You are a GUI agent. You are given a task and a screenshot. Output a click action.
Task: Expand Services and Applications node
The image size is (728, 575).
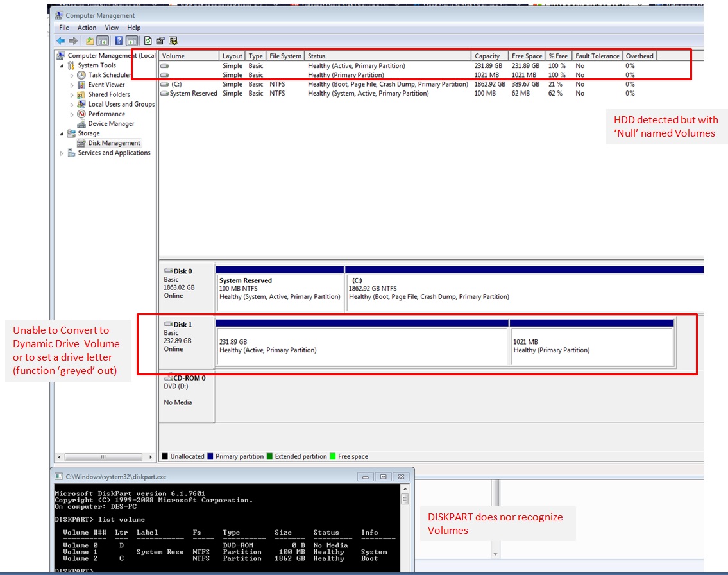(x=62, y=153)
